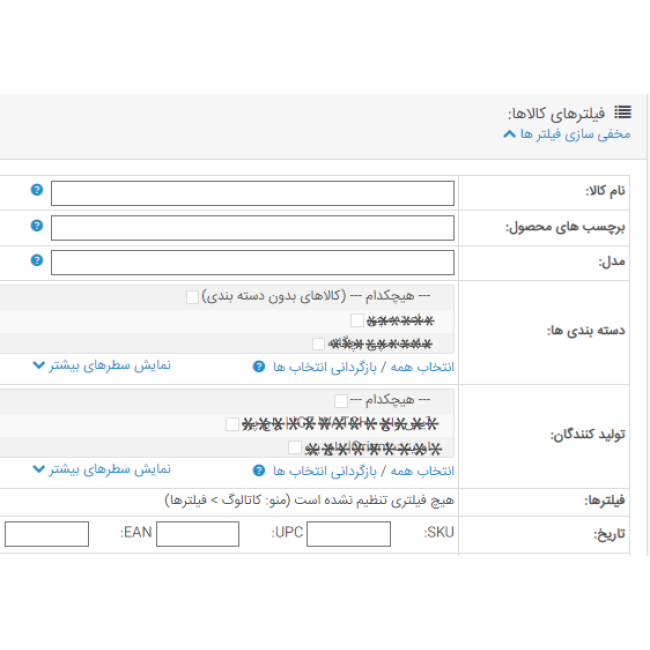Click the دسته بندی ها row label
The image size is (650, 650).
tap(586, 331)
